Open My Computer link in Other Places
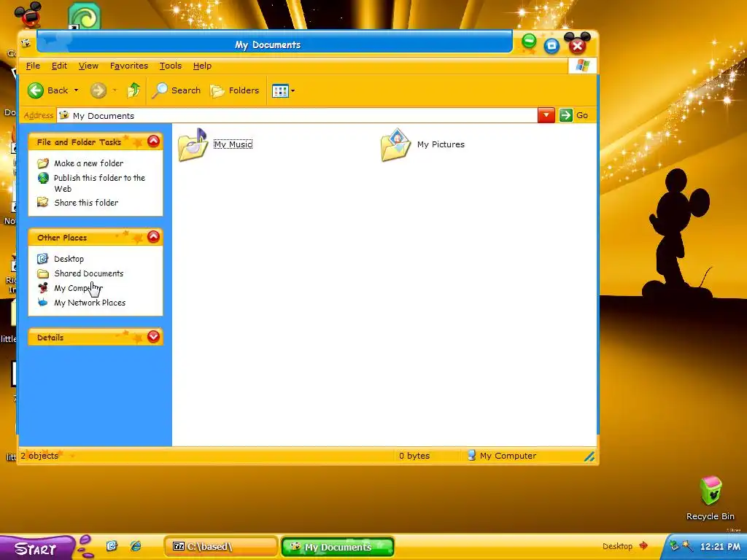Viewport: 747px width, 560px height. (78, 288)
